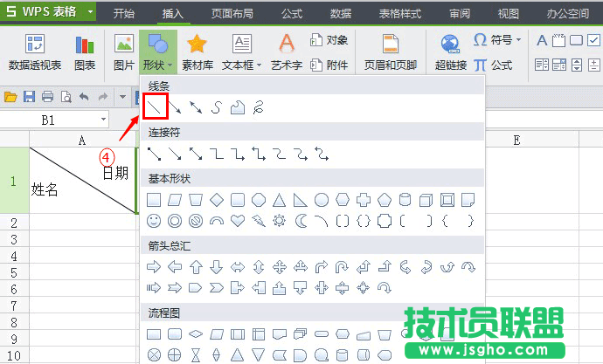Viewport: 603px width, 364px height.
Task: Click the 艺术字 WordArt button
Action: 287,52
